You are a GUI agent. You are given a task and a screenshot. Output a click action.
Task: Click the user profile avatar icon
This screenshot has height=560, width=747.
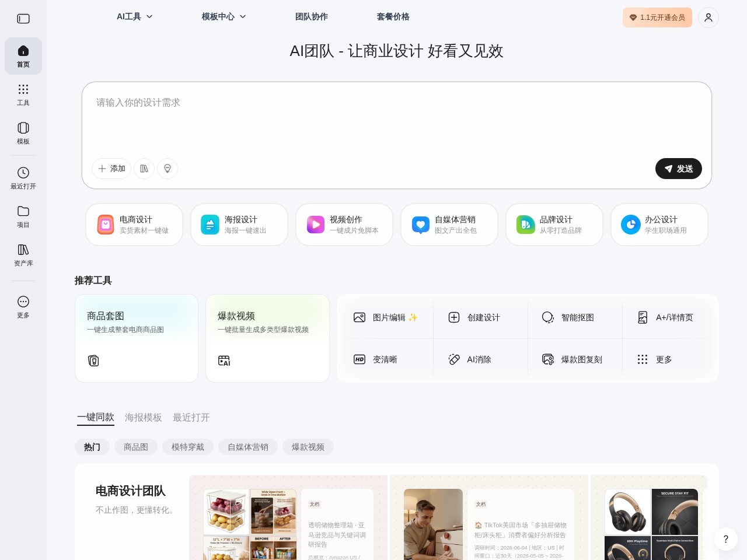[x=708, y=17]
